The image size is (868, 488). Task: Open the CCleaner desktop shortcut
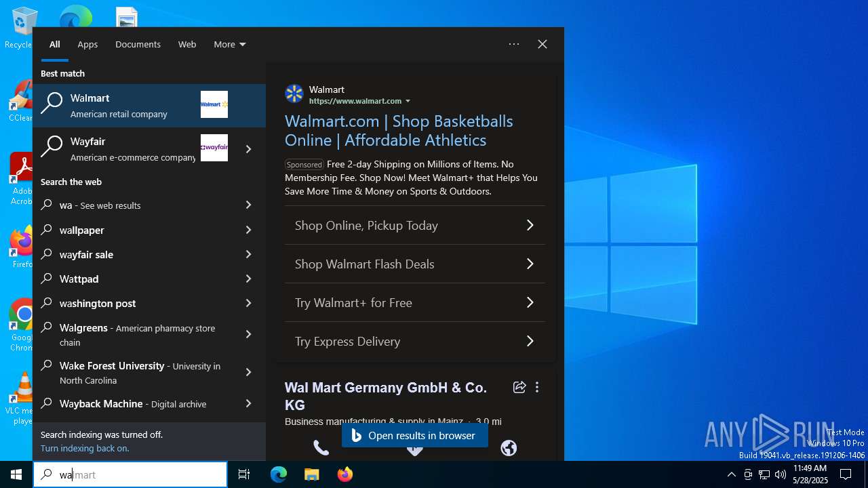pos(20,100)
